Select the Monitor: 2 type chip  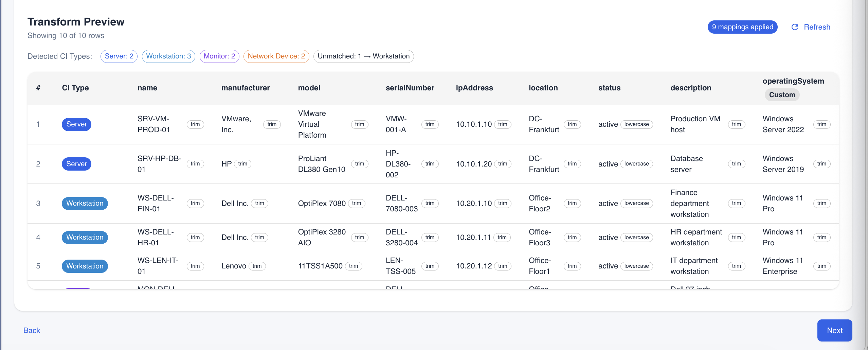[x=219, y=56]
